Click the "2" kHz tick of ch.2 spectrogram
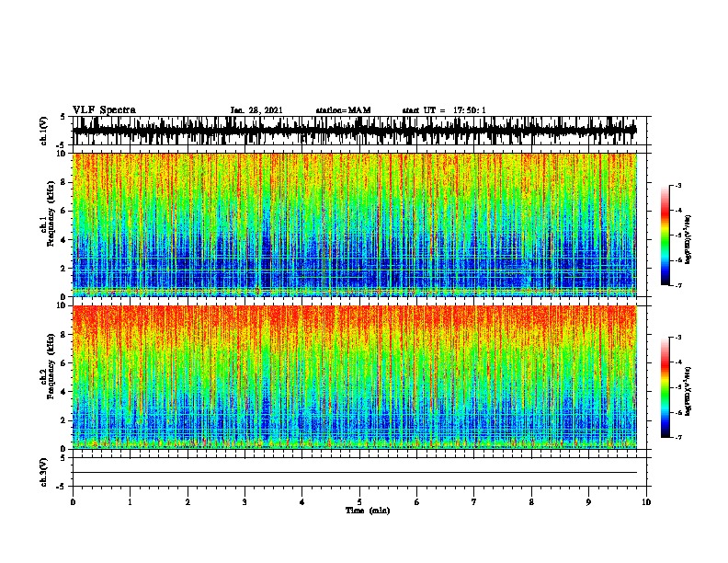 click(64, 420)
